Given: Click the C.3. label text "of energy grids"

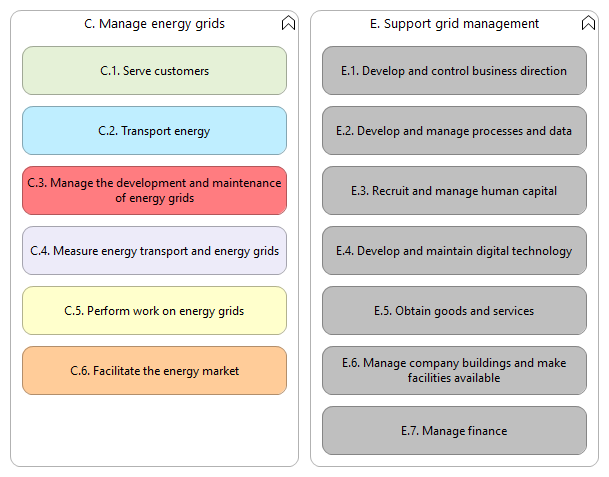Looking at the screenshot, I should (155, 198).
